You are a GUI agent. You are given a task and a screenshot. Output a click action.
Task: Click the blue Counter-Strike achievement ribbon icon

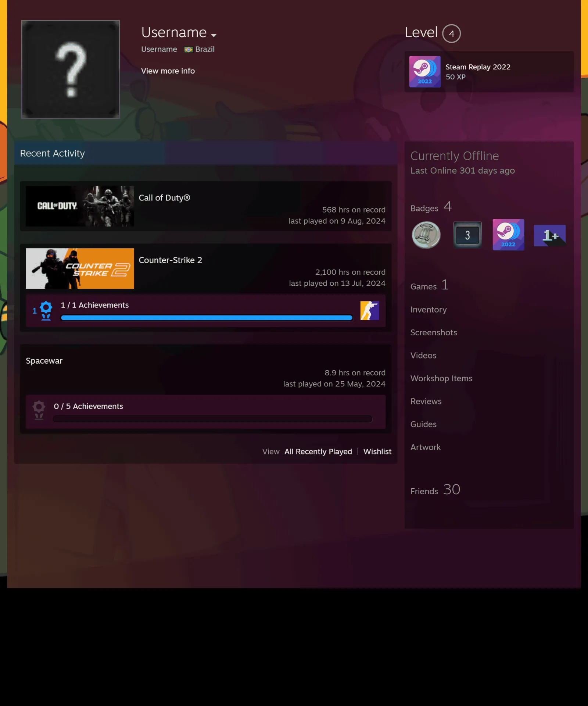[x=46, y=311]
